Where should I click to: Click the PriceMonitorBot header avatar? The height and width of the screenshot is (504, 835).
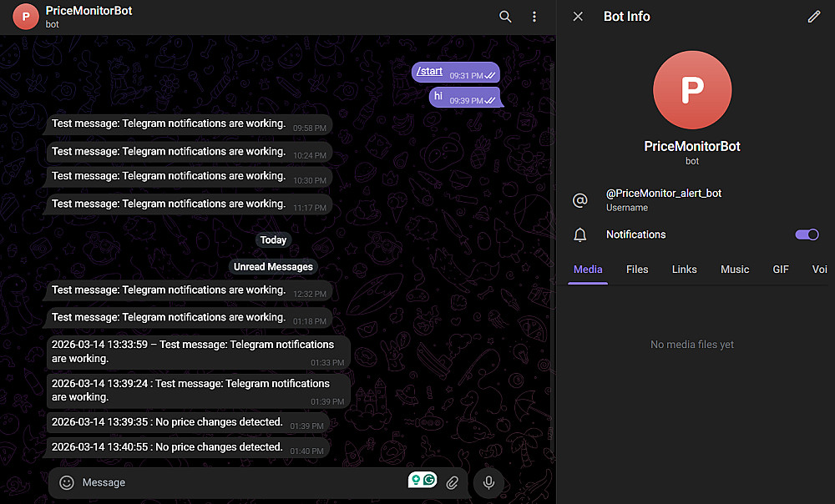pos(26,17)
